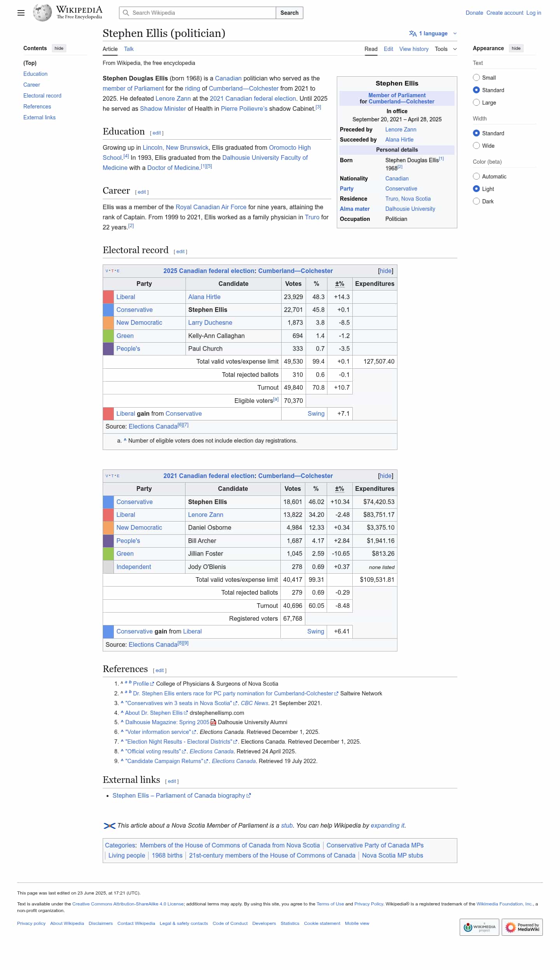Open the 1968 births category
Viewport: 560px width, 970px height.
pyautogui.click(x=167, y=856)
